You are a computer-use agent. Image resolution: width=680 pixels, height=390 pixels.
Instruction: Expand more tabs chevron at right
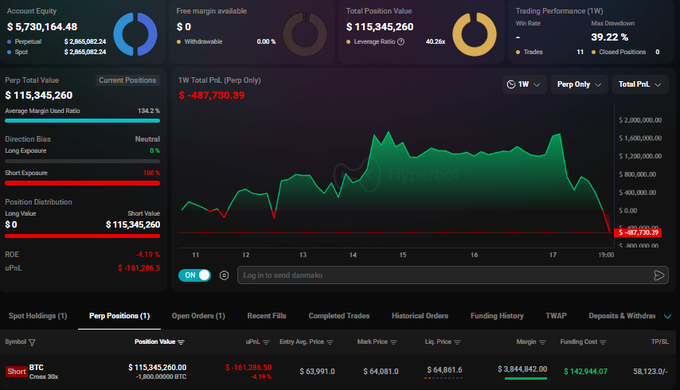point(668,316)
